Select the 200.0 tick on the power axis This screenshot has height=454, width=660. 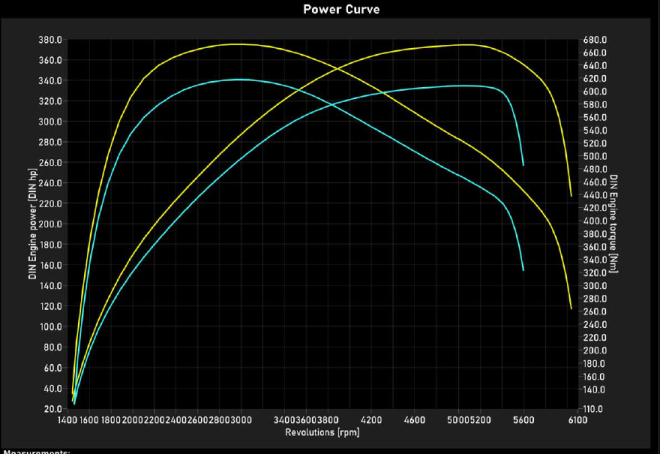(x=51, y=225)
